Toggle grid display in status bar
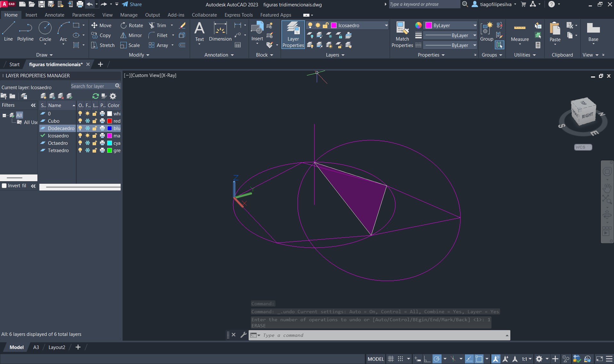Screen dimensions: 614x364 point(391,359)
